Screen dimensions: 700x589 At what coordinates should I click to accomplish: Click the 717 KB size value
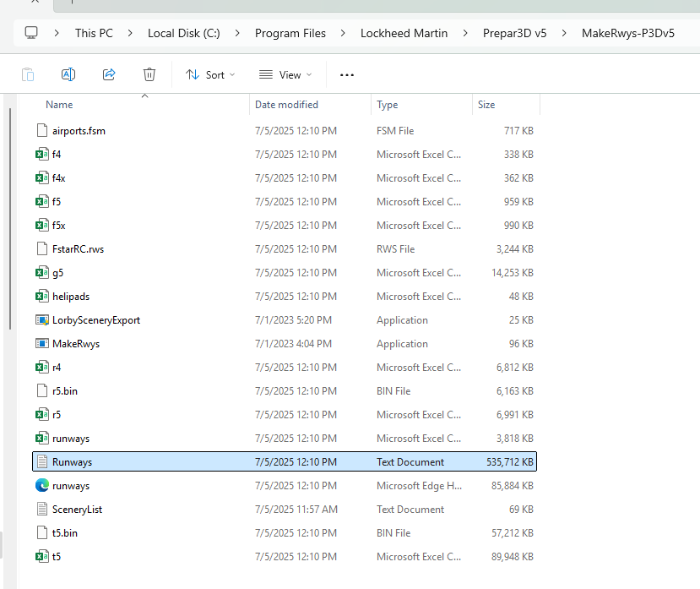[518, 130]
